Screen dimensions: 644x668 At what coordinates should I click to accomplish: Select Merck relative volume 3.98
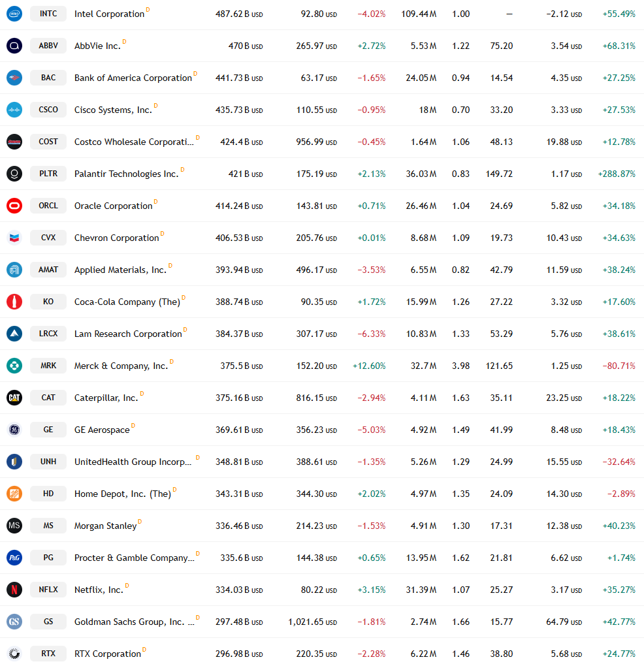coord(460,366)
